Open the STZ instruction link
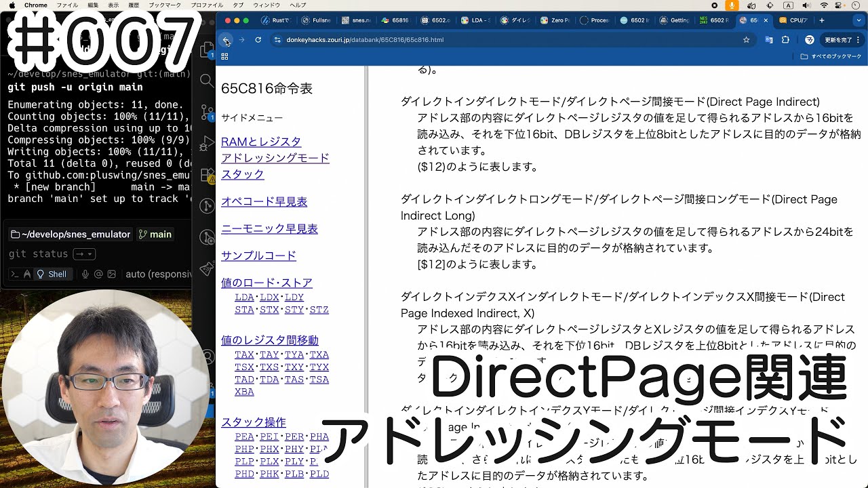This screenshot has width=868, height=488. pyautogui.click(x=319, y=310)
